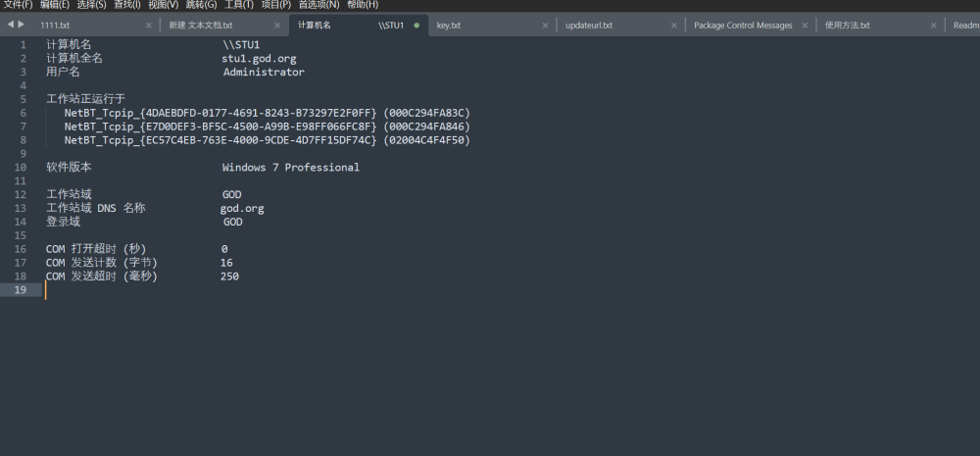Select the 使用方法.txt tab
This screenshot has height=456, width=980.
pos(847,25)
